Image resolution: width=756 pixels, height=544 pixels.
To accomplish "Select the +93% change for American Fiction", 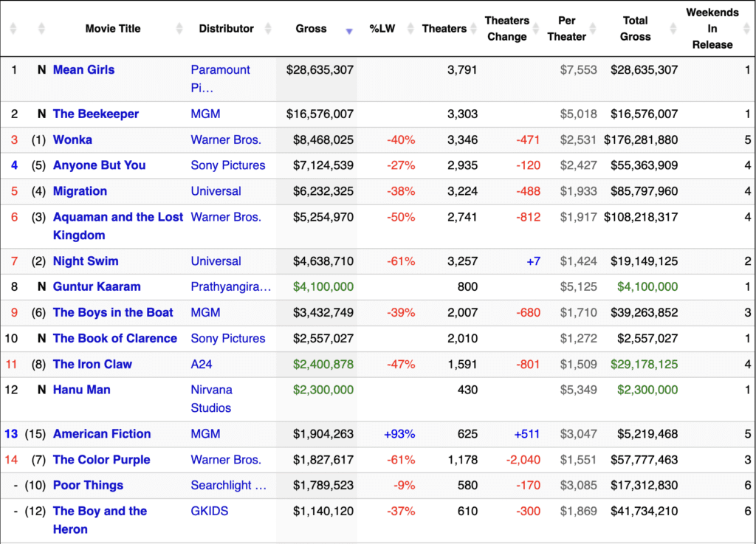I will [x=399, y=434].
